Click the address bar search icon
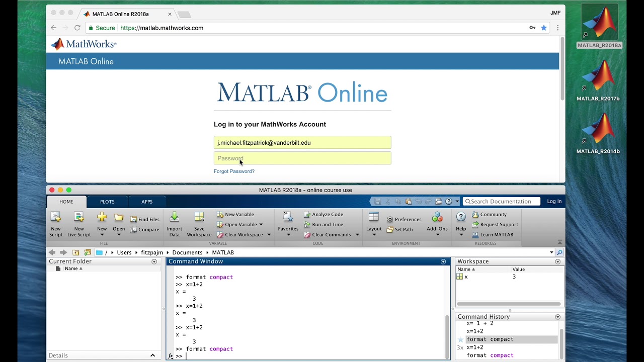 click(559, 252)
